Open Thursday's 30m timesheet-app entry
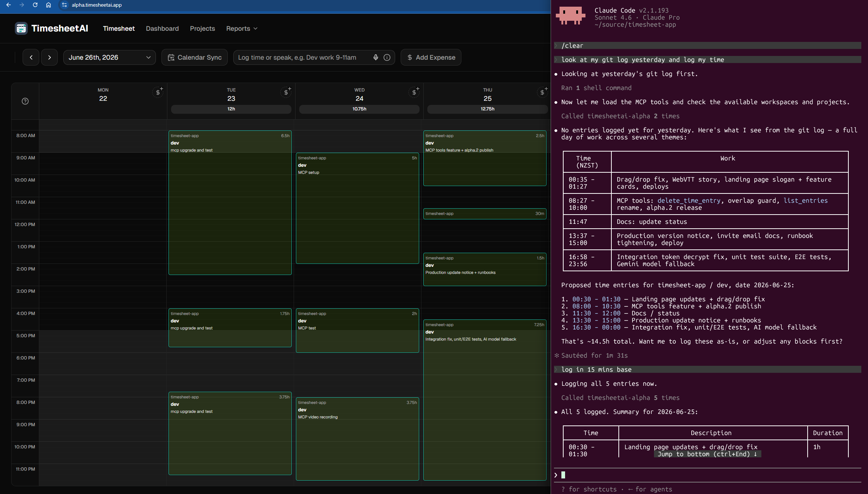 [485, 214]
